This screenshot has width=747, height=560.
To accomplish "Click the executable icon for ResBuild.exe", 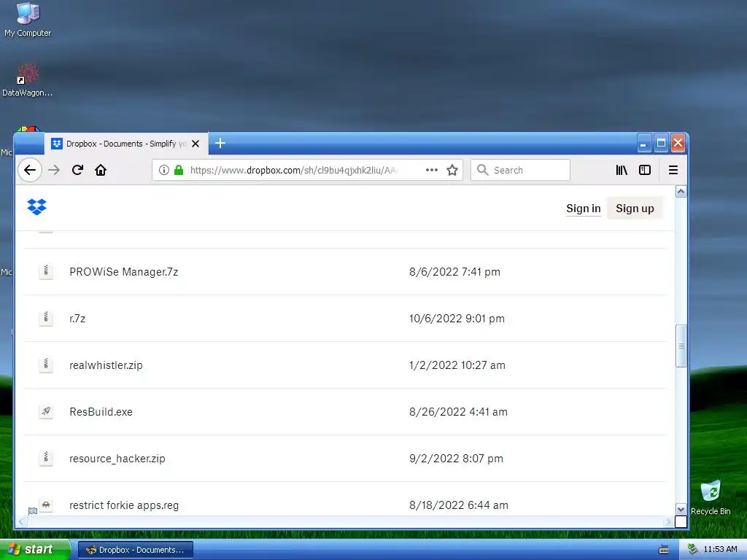I will (x=46, y=411).
